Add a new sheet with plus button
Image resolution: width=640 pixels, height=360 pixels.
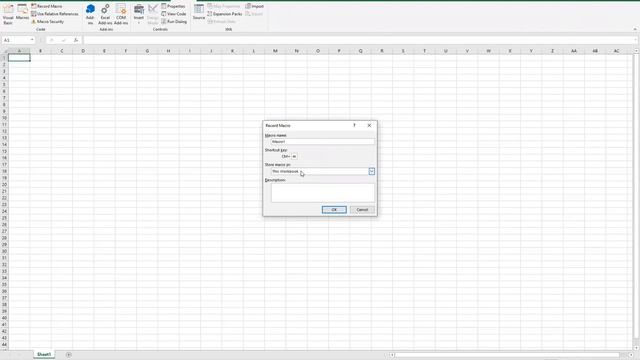69,355
